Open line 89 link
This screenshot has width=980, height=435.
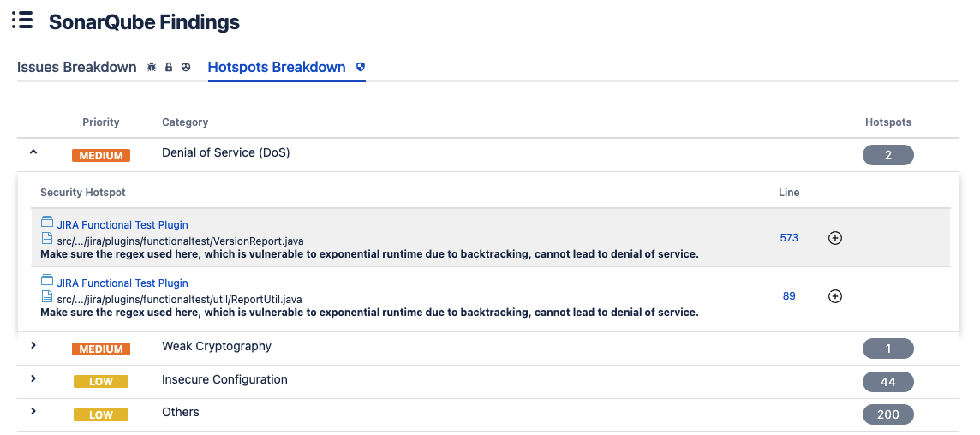click(x=789, y=296)
